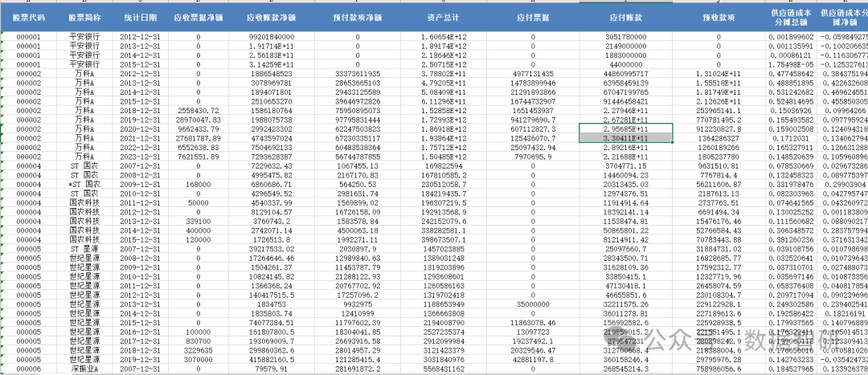Click the cell showing 400000
The height and width of the screenshot is (375, 868).
coord(199,230)
